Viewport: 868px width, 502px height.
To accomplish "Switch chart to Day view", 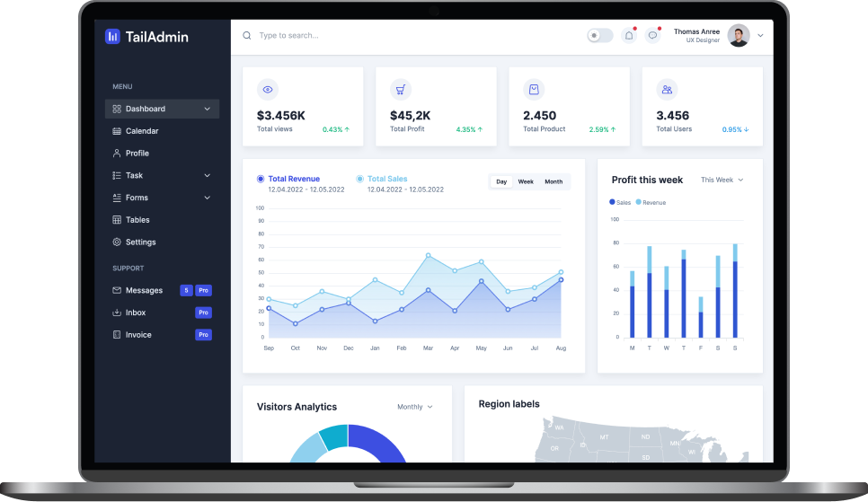I will 501,181.
